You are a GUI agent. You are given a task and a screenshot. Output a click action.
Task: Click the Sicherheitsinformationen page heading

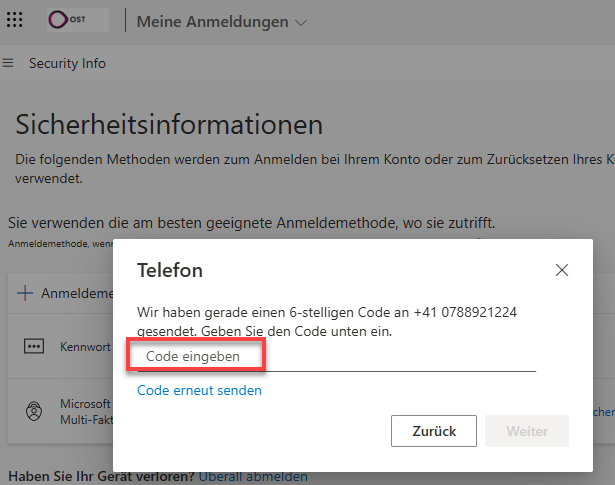(169, 125)
